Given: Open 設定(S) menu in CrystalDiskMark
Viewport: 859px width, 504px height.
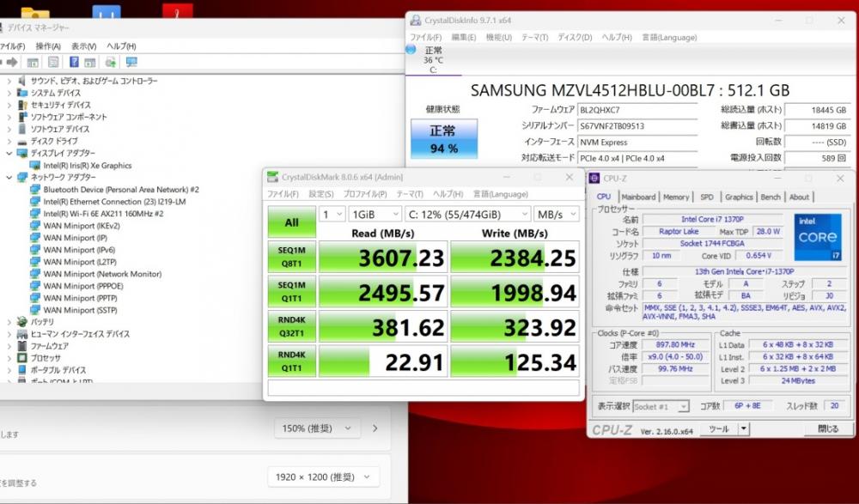Looking at the screenshot, I should [x=321, y=195].
